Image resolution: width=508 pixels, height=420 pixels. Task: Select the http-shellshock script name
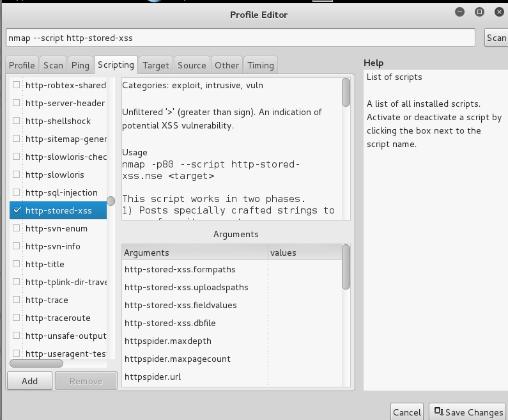(58, 121)
